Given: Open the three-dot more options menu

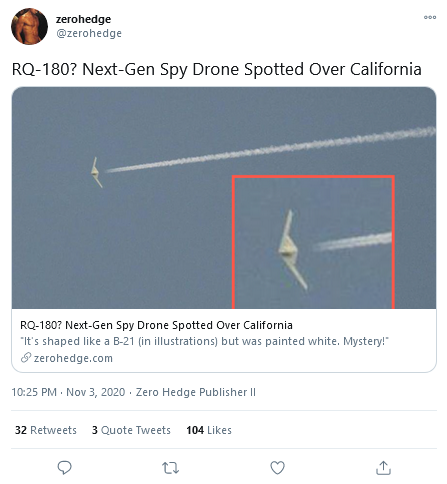Looking at the screenshot, I should [430, 17].
